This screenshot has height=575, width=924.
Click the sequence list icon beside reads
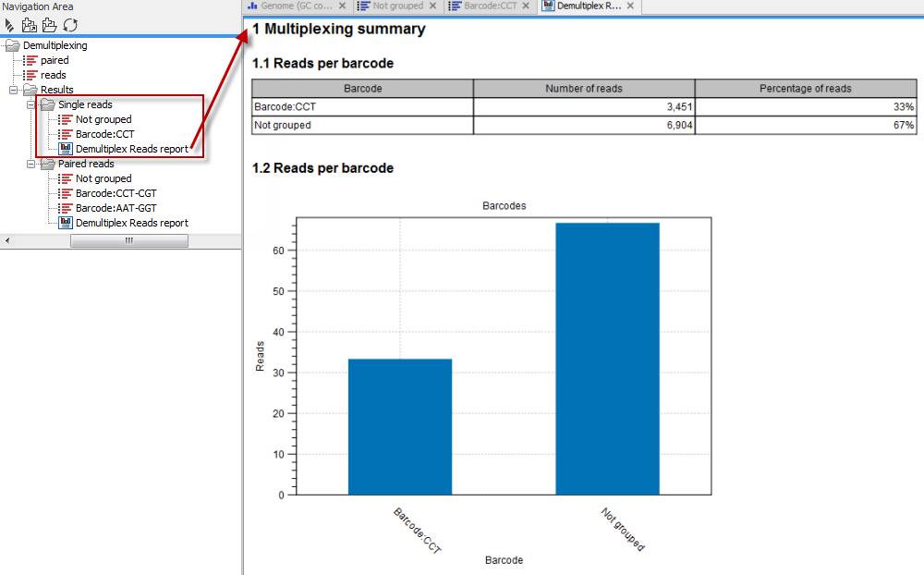(30, 75)
